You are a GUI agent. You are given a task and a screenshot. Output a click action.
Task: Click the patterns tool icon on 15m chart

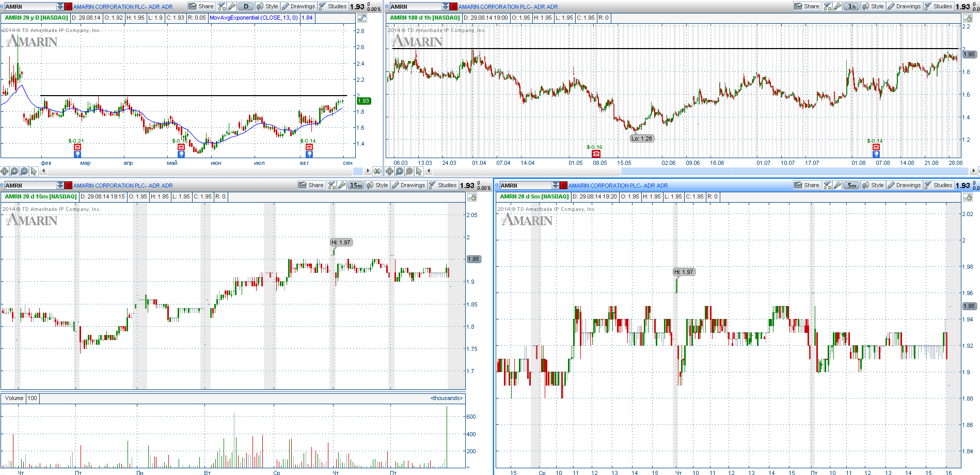click(x=332, y=185)
